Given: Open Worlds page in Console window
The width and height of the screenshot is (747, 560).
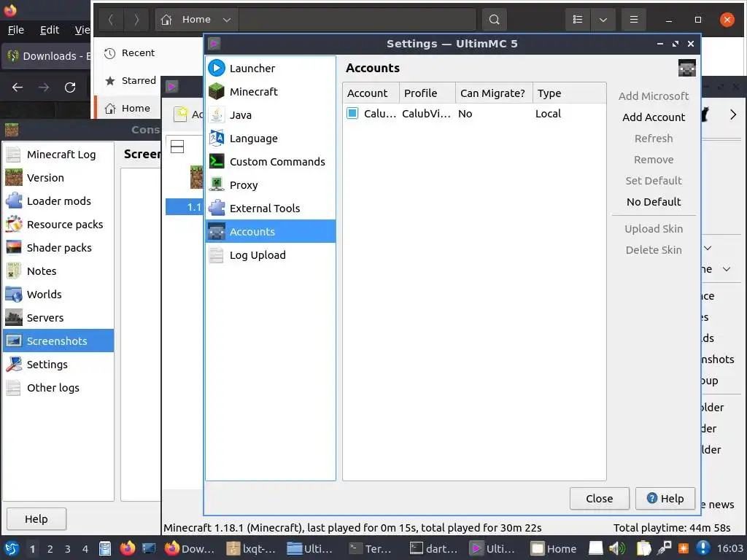Looking at the screenshot, I should 58,295.
